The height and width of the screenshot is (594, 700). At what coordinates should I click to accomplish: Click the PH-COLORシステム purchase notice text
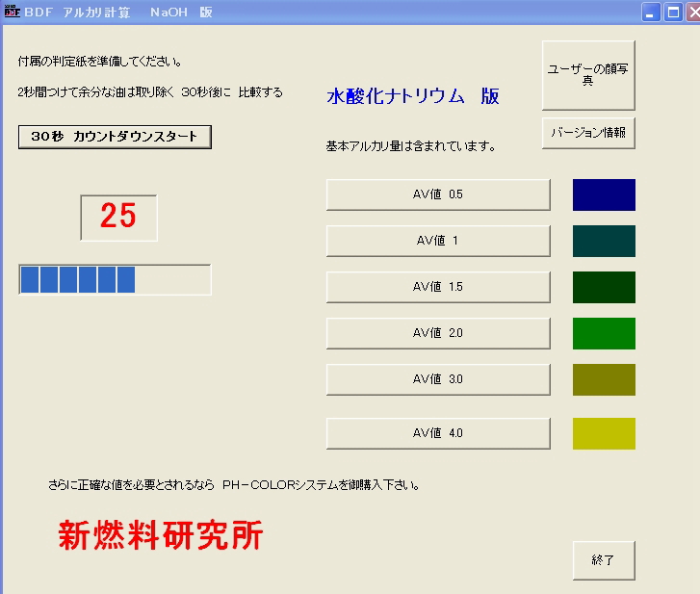pyautogui.click(x=234, y=484)
